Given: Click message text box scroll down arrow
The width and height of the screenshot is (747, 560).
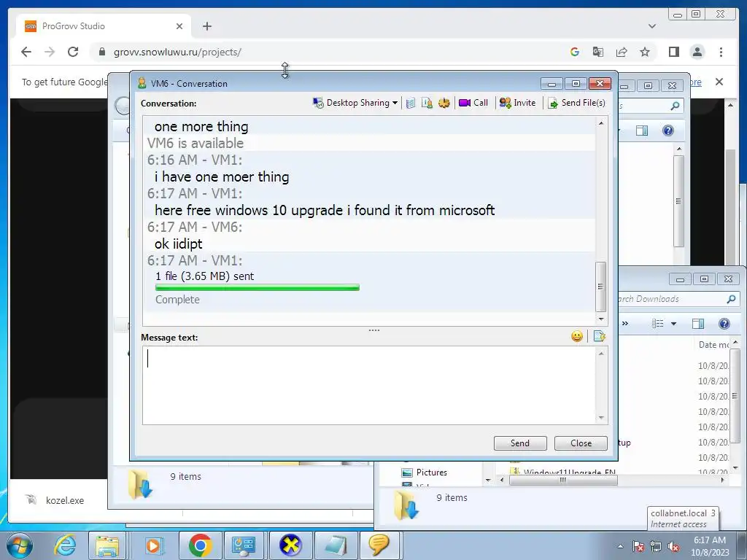Looking at the screenshot, I should (x=601, y=418).
